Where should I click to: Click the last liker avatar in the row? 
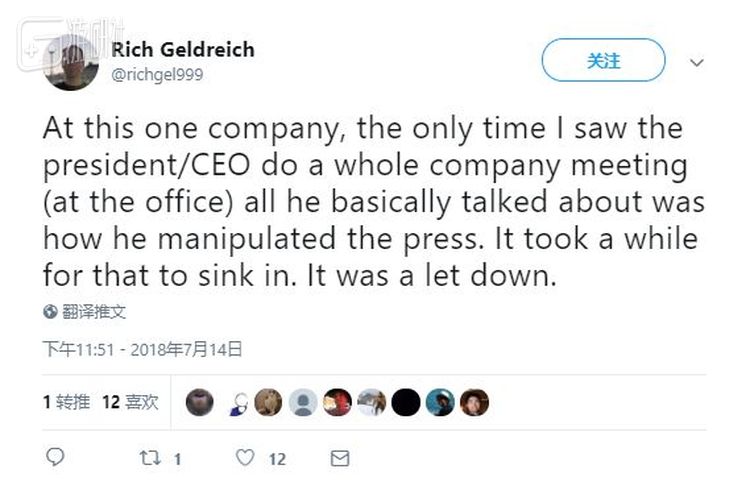coord(474,402)
